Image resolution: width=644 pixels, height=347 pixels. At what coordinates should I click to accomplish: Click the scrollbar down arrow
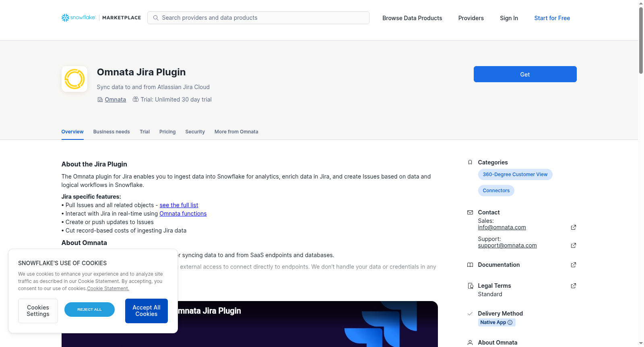641,343
